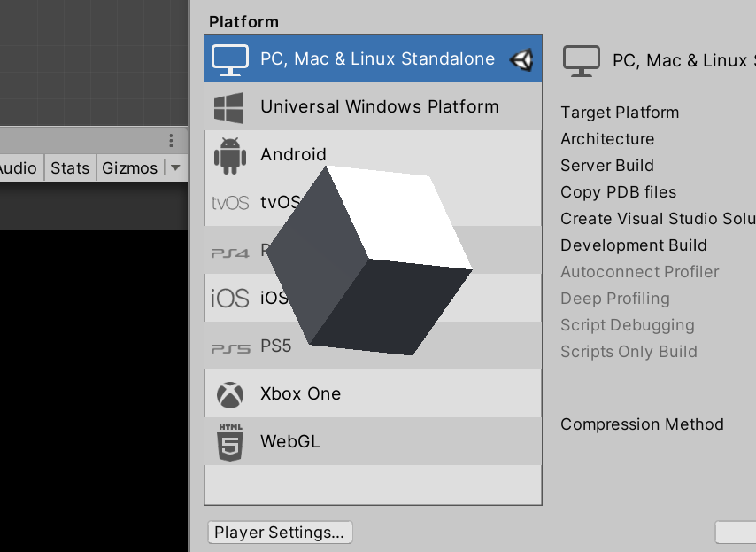
Task: Click the PS4 platform logo icon
Action: tap(230, 253)
